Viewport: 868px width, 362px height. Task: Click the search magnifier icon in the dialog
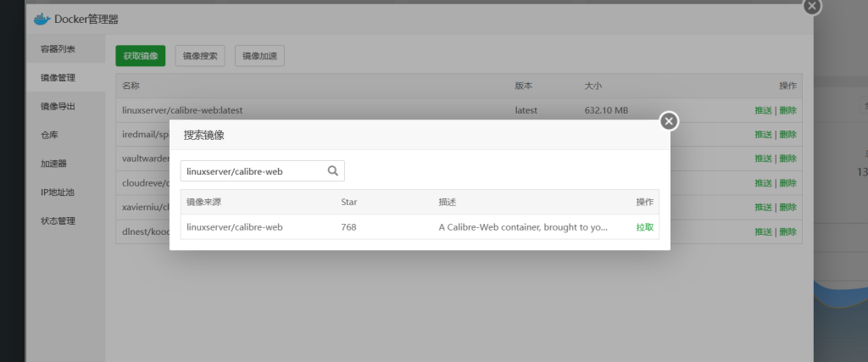[332, 171]
